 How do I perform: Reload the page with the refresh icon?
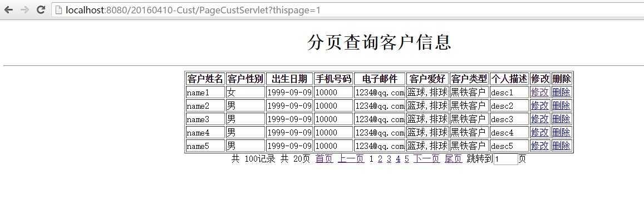41,10
